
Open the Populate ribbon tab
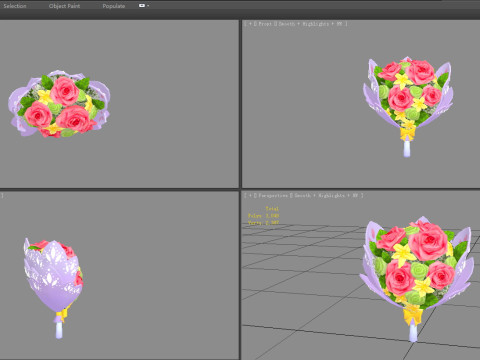click(x=114, y=6)
